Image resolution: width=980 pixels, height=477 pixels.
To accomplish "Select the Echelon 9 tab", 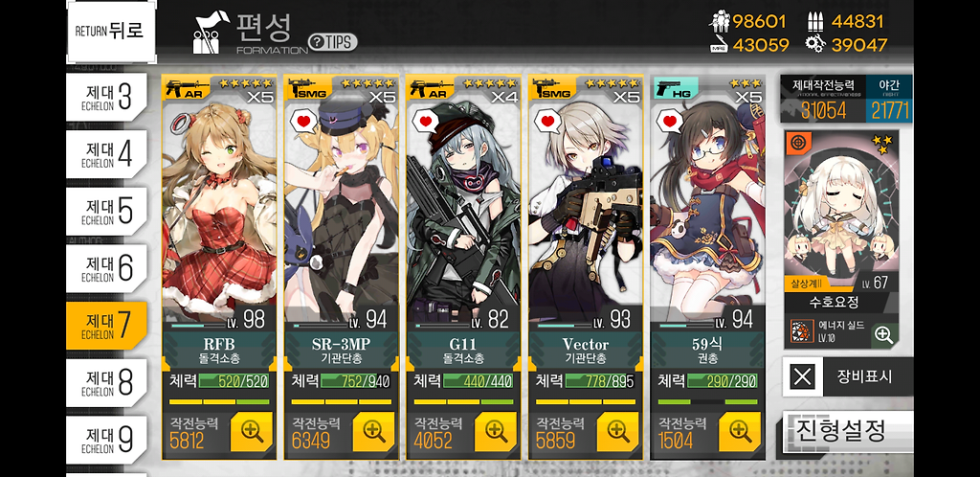I will [x=107, y=440].
